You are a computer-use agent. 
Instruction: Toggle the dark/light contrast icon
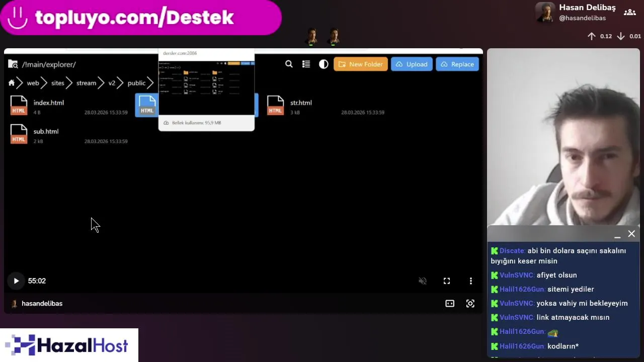[x=324, y=64]
